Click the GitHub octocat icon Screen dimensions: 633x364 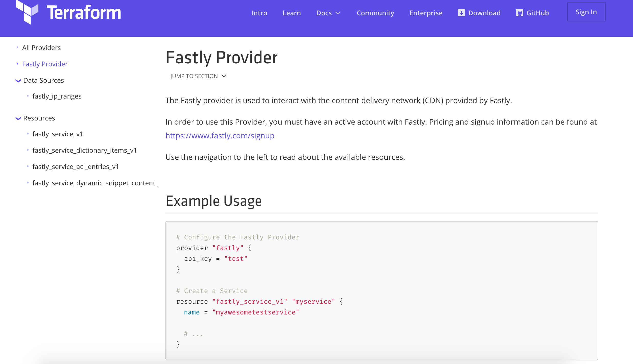(519, 13)
